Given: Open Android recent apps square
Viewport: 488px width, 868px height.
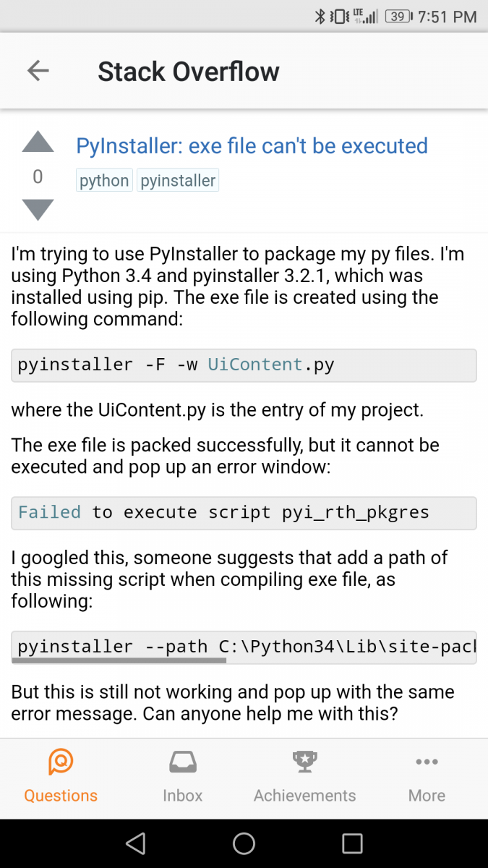Looking at the screenshot, I should tap(352, 843).
